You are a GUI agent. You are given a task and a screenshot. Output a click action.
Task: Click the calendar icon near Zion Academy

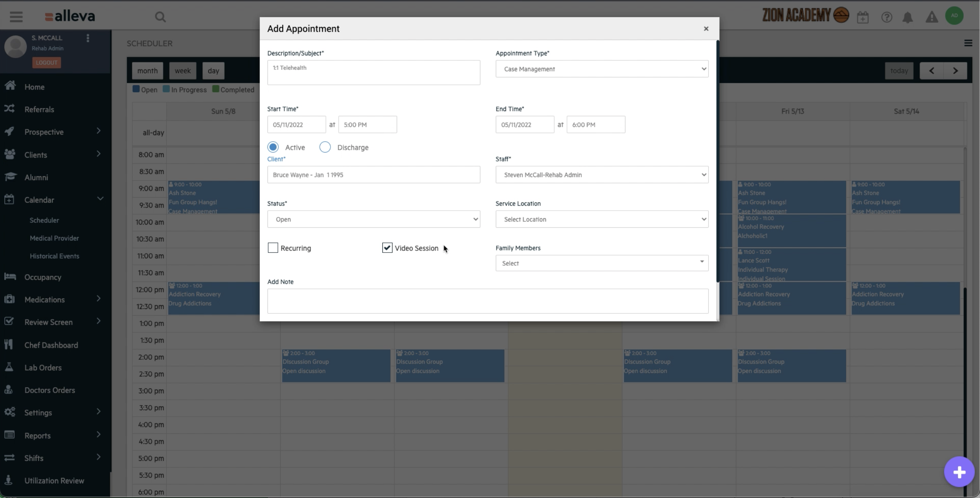[x=863, y=17]
